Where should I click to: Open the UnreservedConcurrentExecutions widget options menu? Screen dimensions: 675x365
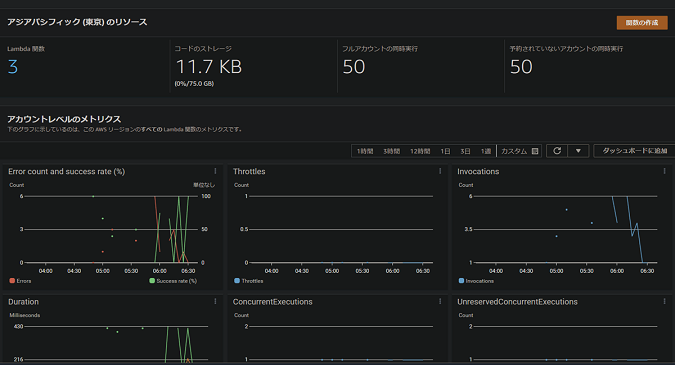(664, 302)
